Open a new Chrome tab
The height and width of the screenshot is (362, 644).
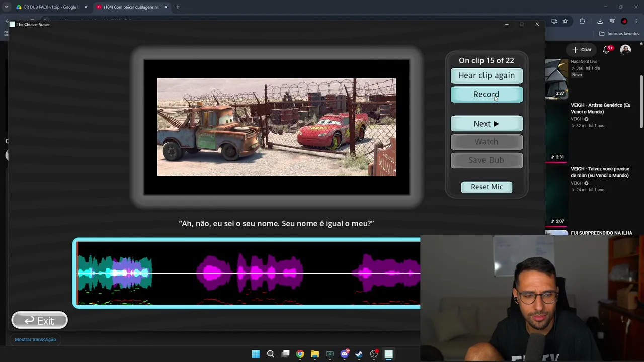click(x=178, y=7)
